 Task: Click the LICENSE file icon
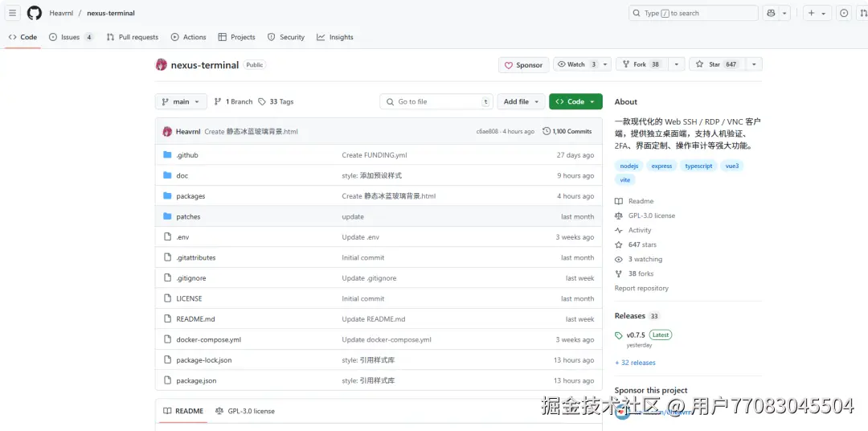[x=167, y=298]
